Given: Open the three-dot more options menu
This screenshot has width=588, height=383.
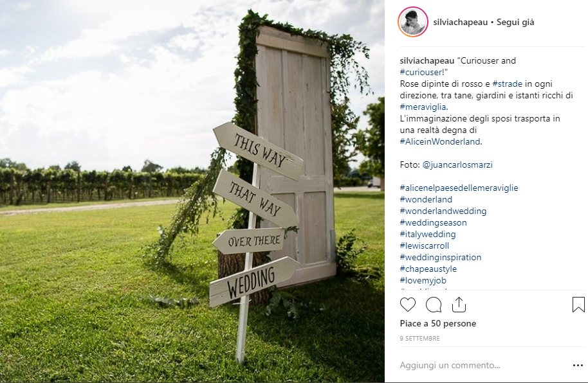Looking at the screenshot, I should click(578, 366).
